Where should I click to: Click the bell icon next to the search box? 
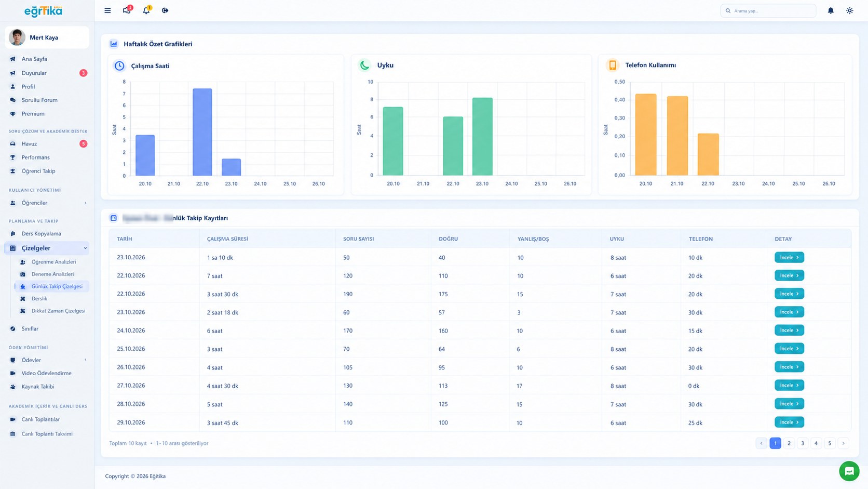coord(831,10)
